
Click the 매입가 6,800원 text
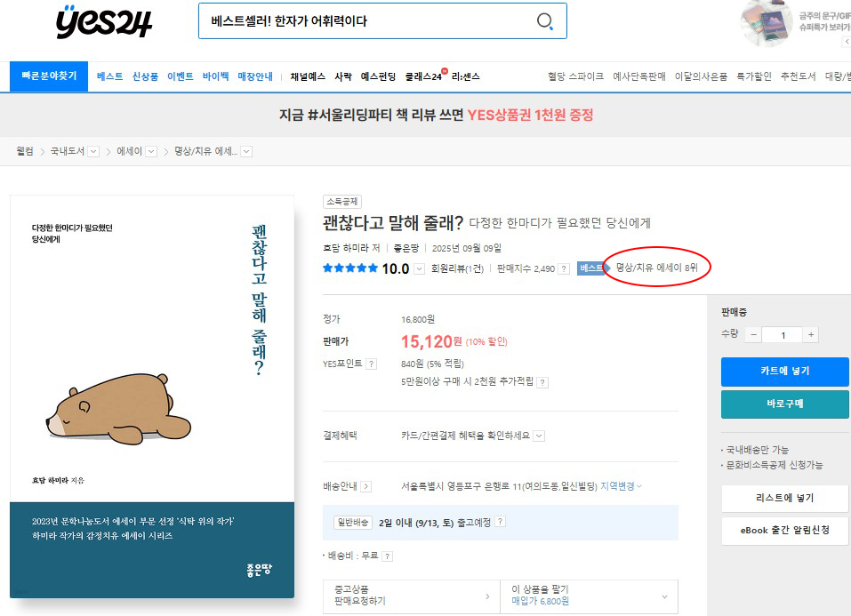point(540,602)
